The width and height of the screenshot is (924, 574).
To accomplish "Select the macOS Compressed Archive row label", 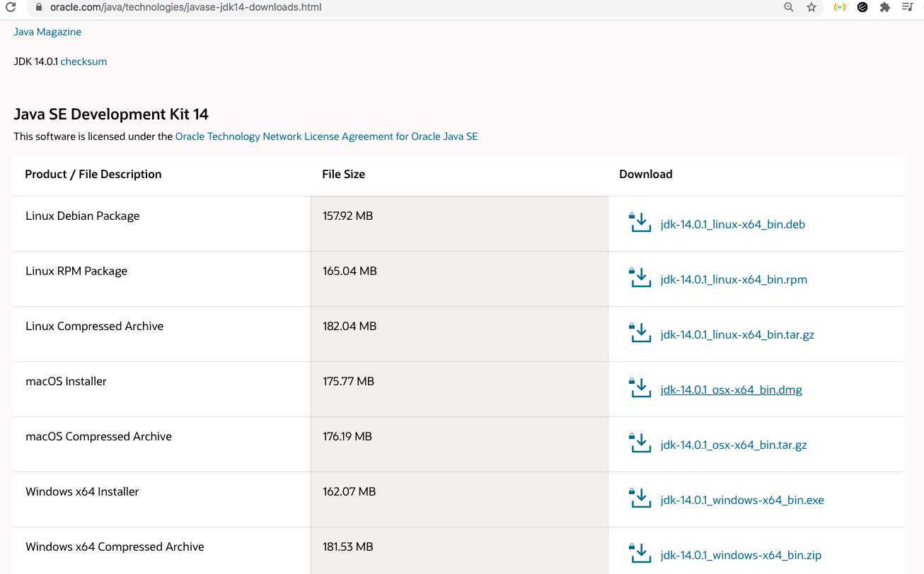I will pyautogui.click(x=98, y=436).
